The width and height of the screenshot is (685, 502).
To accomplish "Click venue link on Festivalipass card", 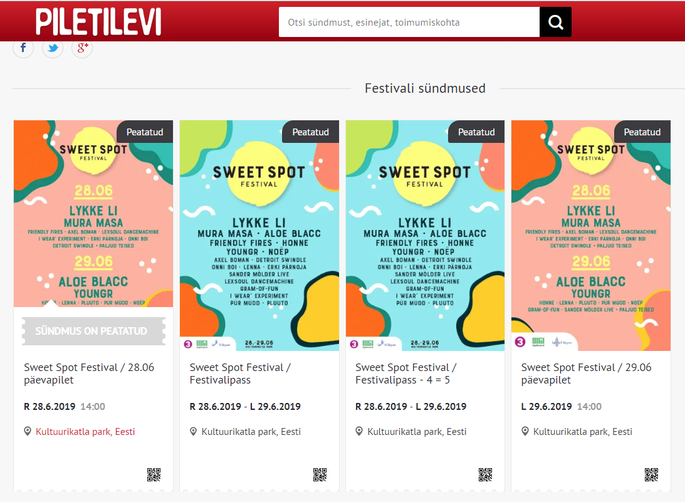I will [x=251, y=432].
